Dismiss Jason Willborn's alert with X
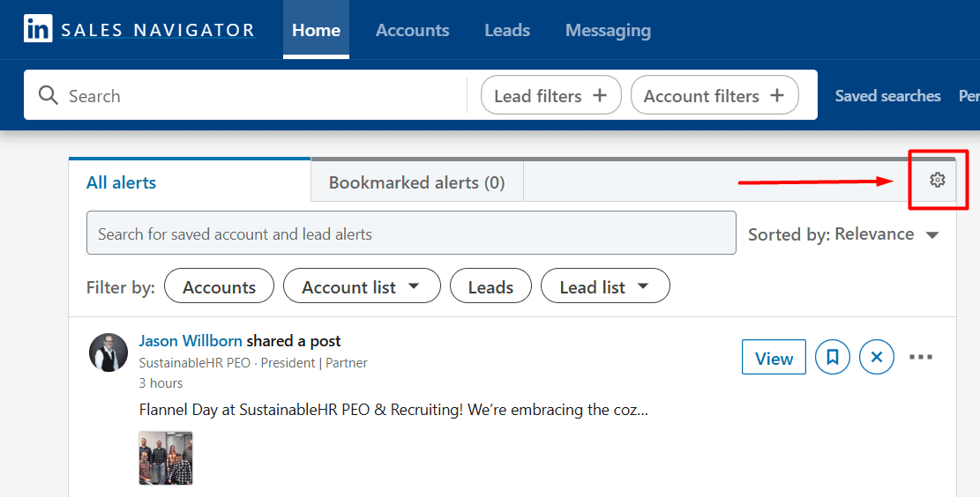 coord(877,357)
